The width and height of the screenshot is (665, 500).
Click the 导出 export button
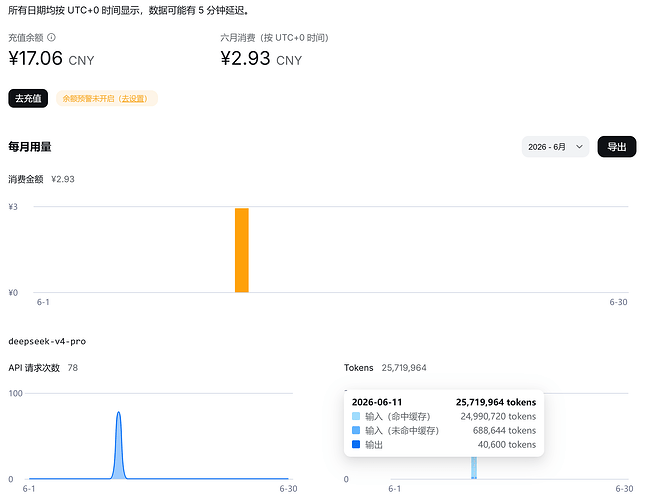tap(617, 147)
